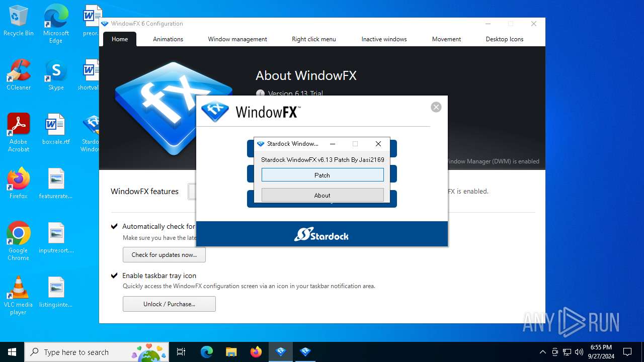Screen dimensions: 644x362
Task: Click the Unlock / Purchase button
Action: 169,304
